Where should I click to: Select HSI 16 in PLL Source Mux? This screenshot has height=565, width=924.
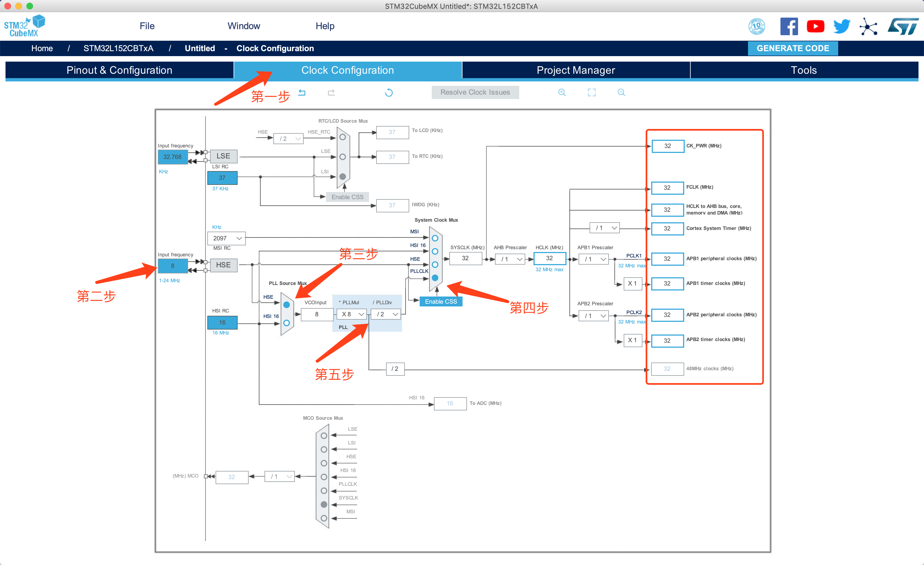point(287,323)
